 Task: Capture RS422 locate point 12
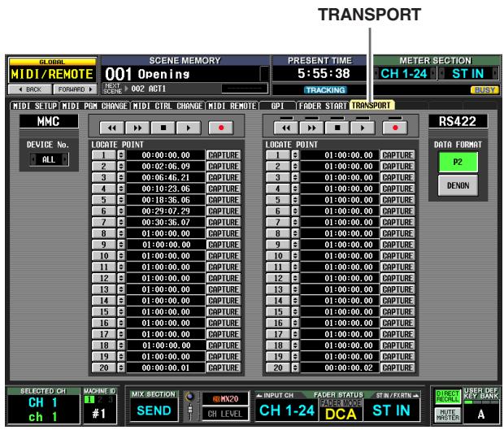pos(398,278)
